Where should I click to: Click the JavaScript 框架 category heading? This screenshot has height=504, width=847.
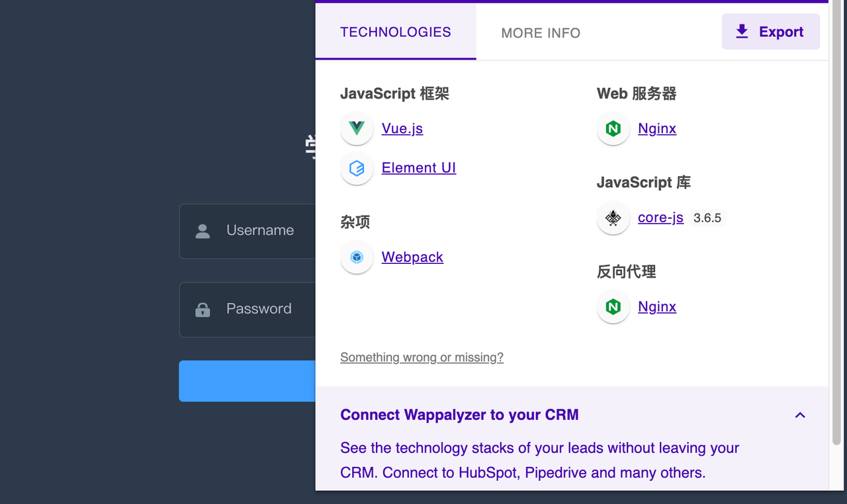pos(394,94)
